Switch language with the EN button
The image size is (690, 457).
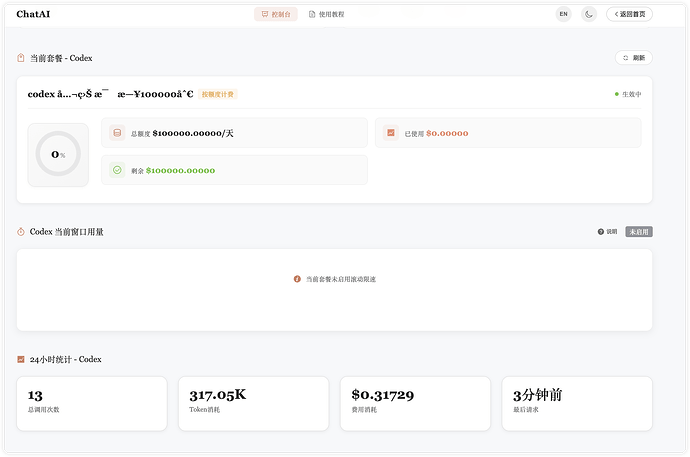tap(563, 14)
